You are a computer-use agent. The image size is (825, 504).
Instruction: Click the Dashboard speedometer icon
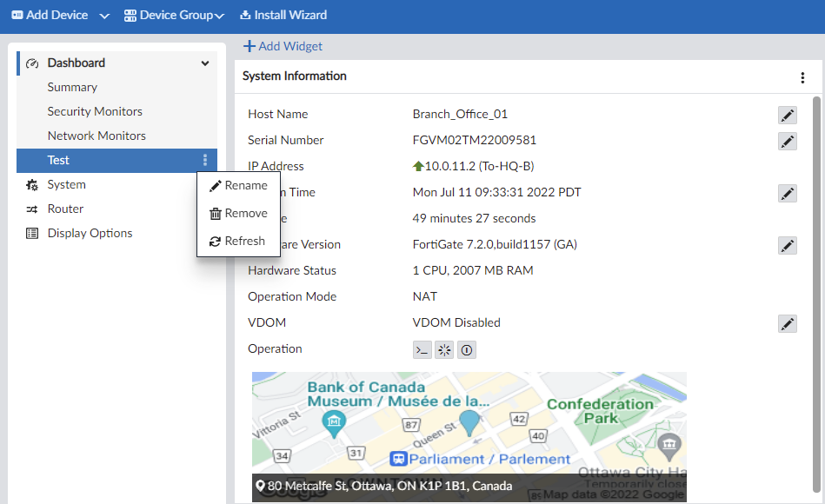click(x=31, y=63)
